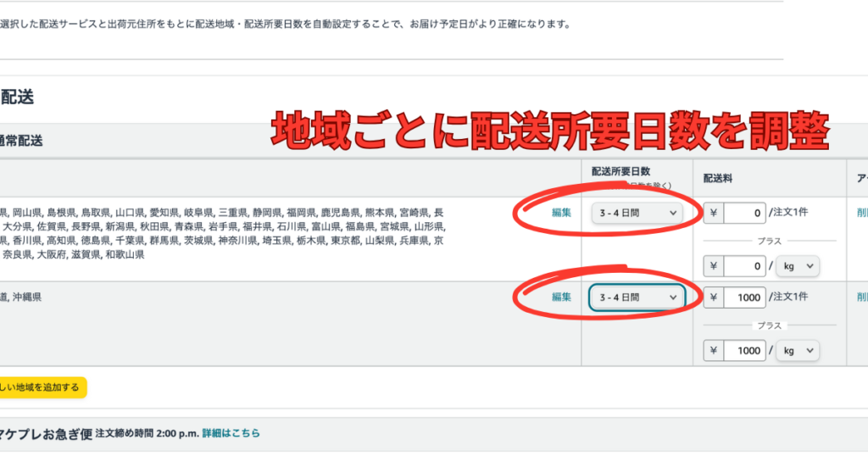Click the ¥0 per-weight fee field
Image resolution: width=868 pixels, height=456 pixels.
(743, 266)
